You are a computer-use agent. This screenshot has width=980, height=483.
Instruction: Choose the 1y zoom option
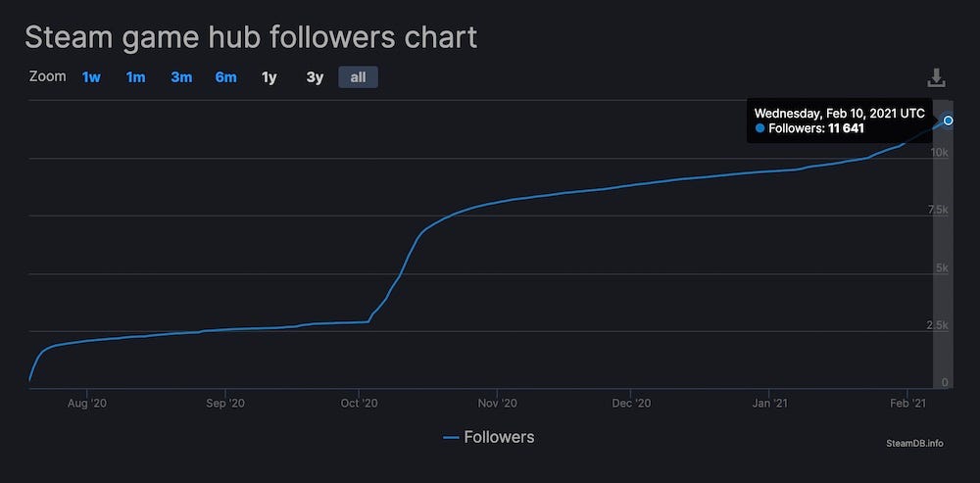tap(269, 77)
